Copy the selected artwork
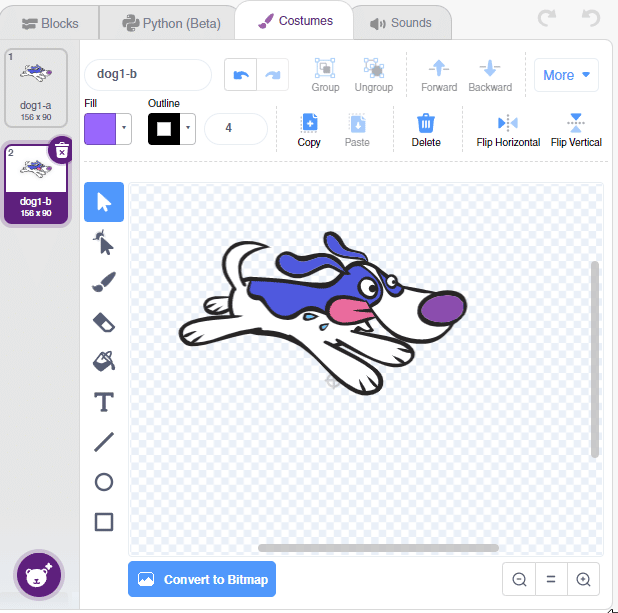Viewport: 618px width, 613px height. (x=309, y=130)
